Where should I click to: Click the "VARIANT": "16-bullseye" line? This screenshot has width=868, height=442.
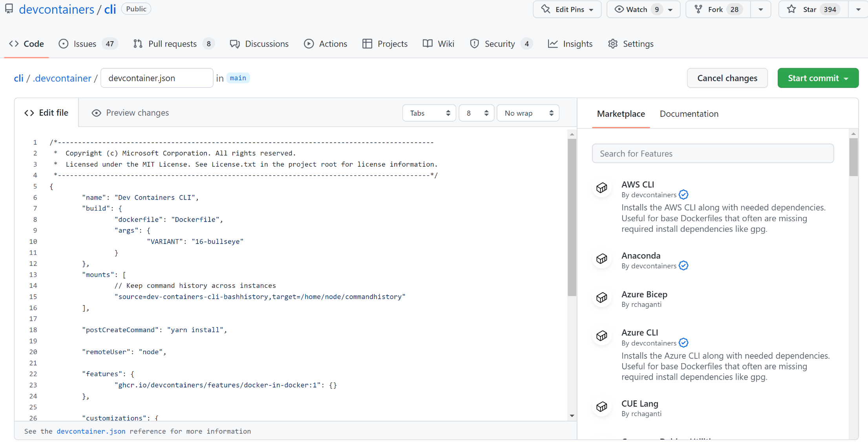tap(195, 242)
